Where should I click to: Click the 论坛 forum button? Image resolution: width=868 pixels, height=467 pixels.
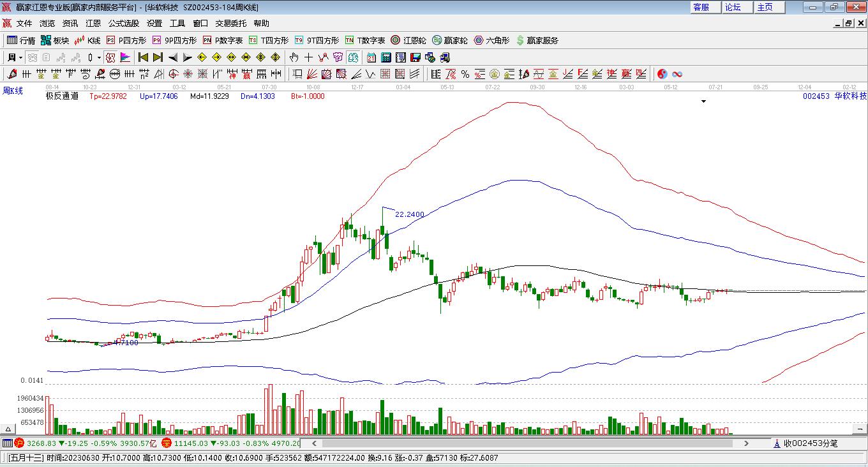pyautogui.click(x=733, y=7)
